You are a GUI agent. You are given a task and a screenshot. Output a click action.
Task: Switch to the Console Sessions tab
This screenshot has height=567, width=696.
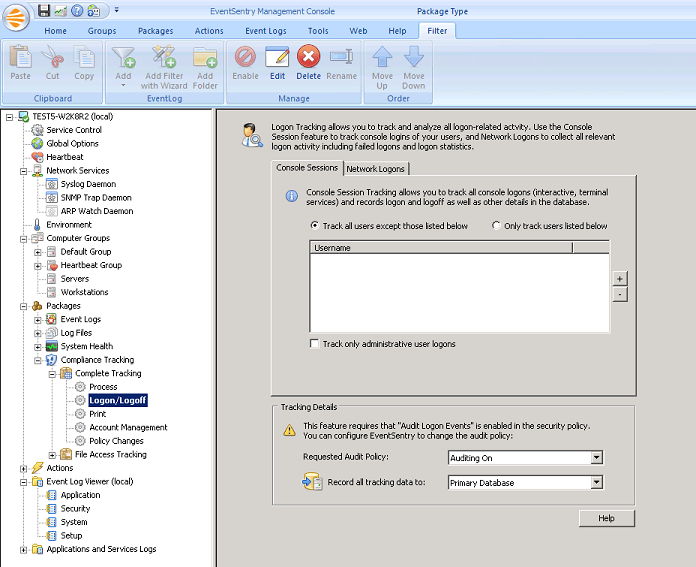(x=307, y=168)
